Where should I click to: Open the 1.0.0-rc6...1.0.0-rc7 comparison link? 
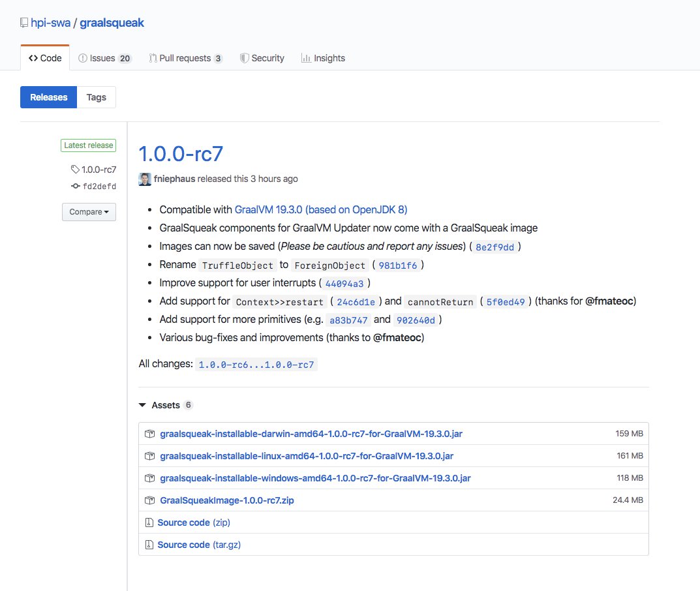click(x=256, y=365)
